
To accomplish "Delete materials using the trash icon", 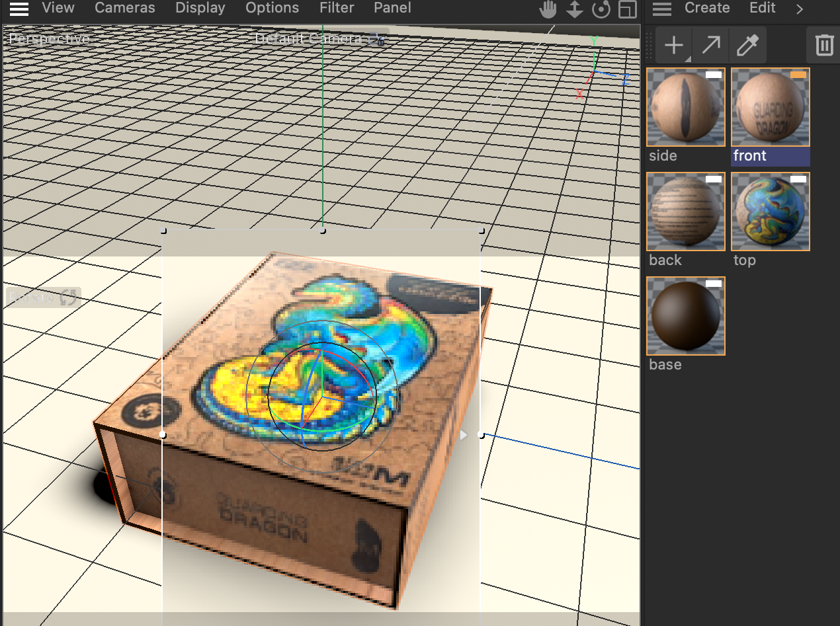I will tap(823, 44).
